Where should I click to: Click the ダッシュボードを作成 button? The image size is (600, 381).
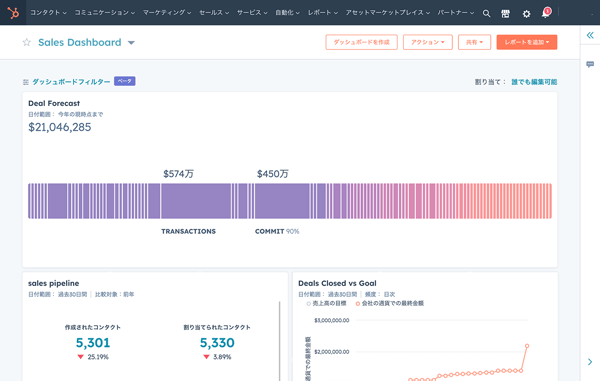[362, 42]
